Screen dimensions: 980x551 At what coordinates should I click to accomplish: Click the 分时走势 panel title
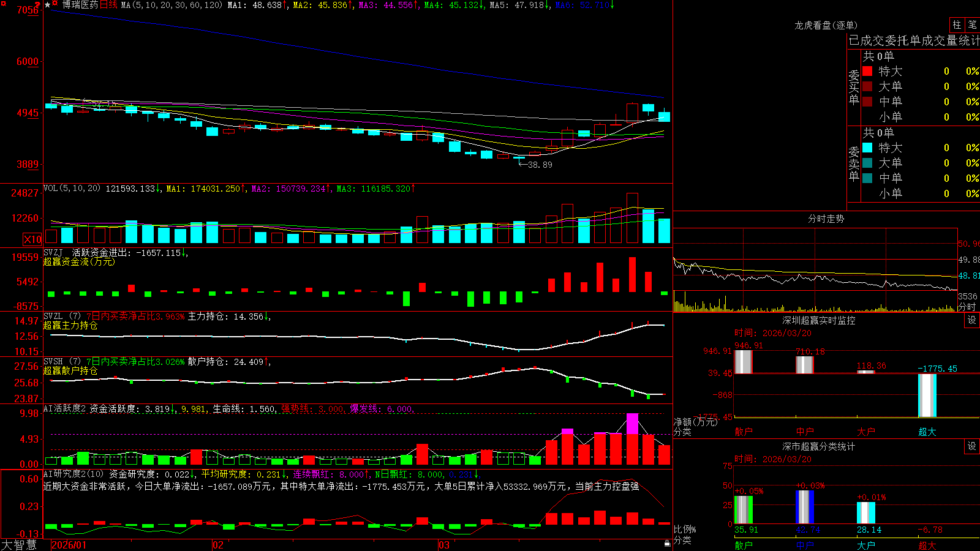(x=826, y=219)
